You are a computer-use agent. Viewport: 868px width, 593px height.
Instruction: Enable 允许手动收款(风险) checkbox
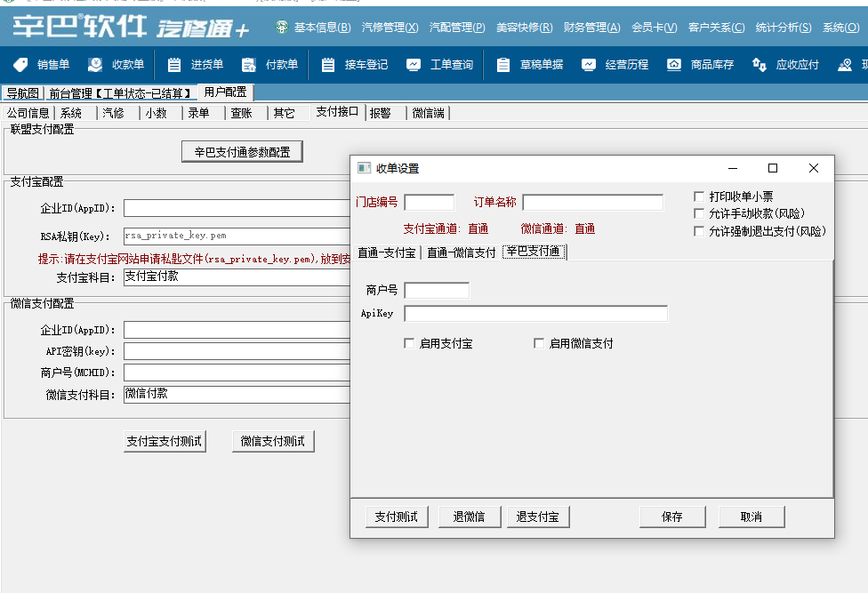[699, 213]
